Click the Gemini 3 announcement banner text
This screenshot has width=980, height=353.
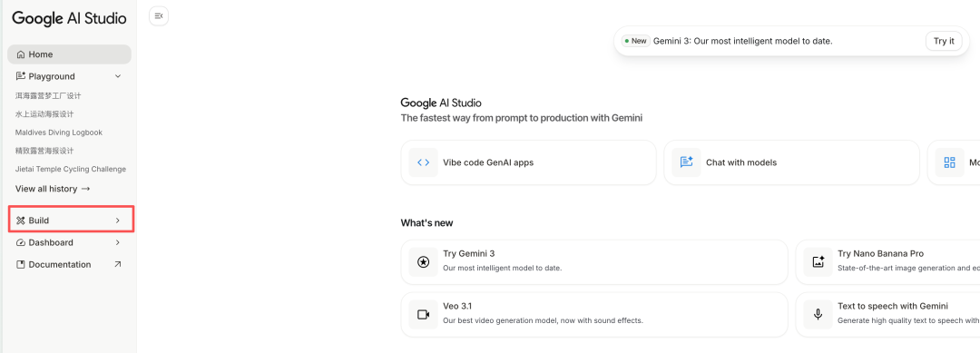[743, 41]
